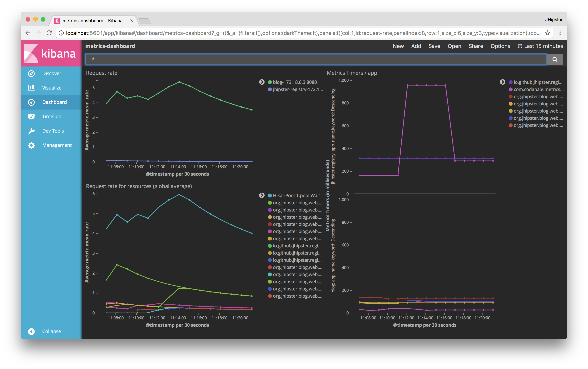Viewport: 588px width, 369px height.
Task: Bookmark page with star icon
Action: (x=547, y=33)
